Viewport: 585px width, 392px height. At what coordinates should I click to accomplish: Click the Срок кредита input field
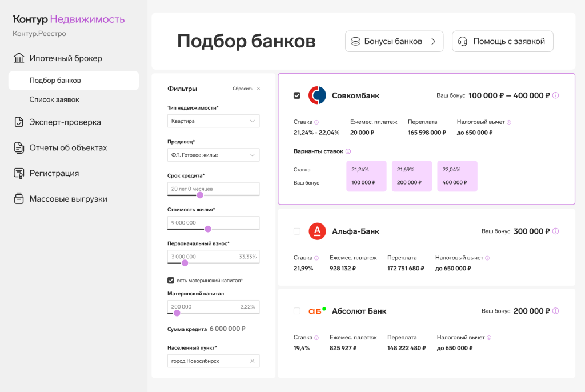click(x=214, y=189)
